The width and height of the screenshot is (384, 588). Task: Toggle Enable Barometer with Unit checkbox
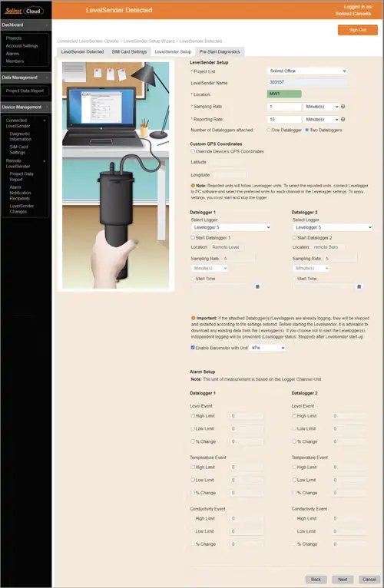pyautogui.click(x=193, y=348)
